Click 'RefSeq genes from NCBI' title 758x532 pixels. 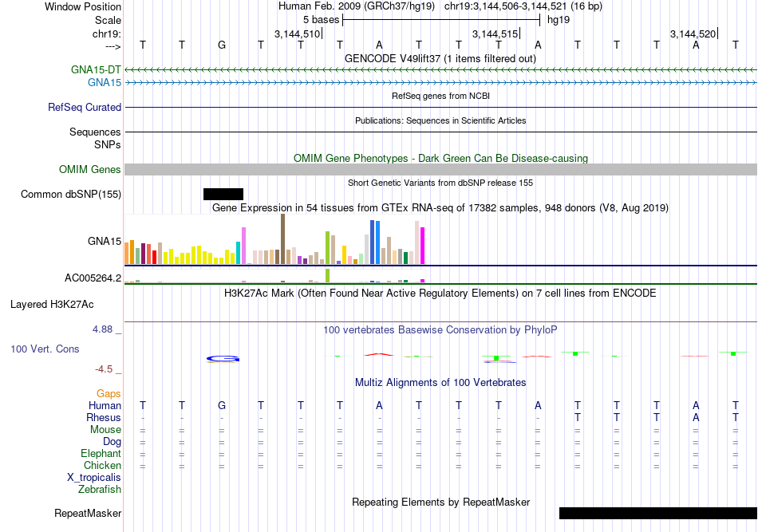point(440,96)
